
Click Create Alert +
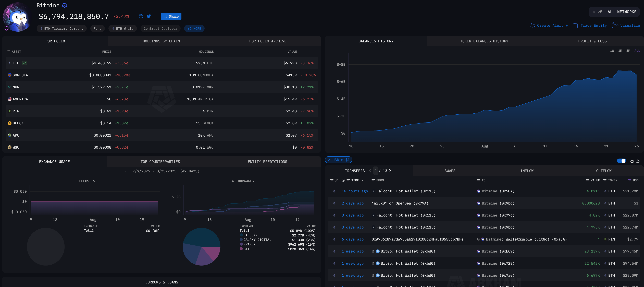(549, 26)
